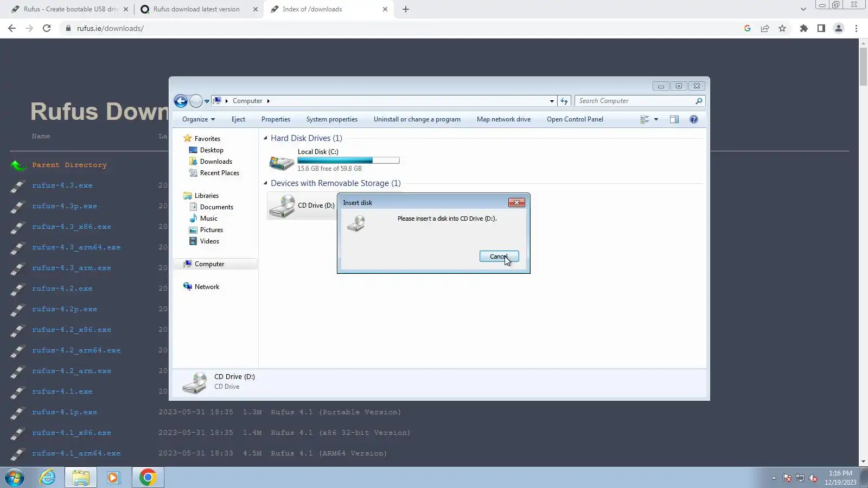Click the Share this page icon in Chrome
Viewport: 868px width, 488px height.
point(765,28)
